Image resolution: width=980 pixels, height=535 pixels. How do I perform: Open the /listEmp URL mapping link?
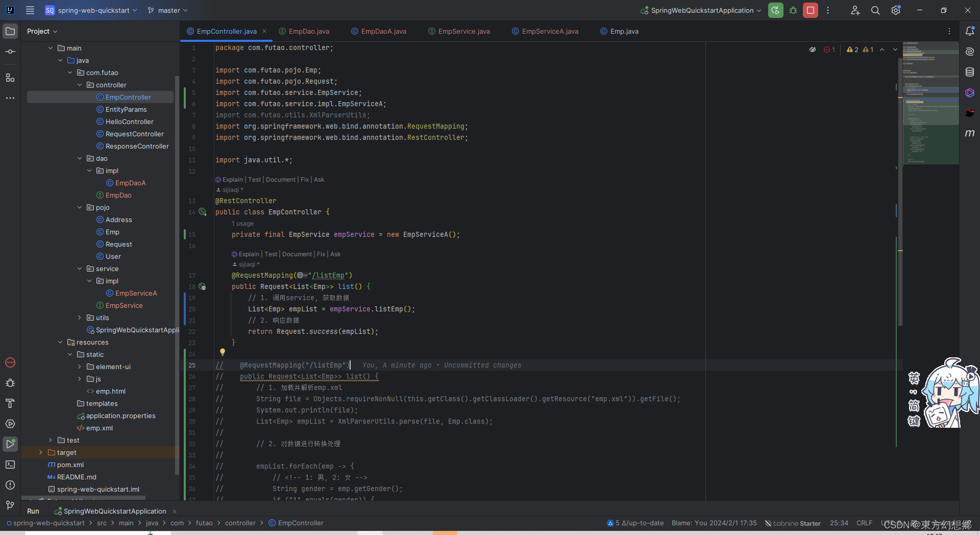328,275
